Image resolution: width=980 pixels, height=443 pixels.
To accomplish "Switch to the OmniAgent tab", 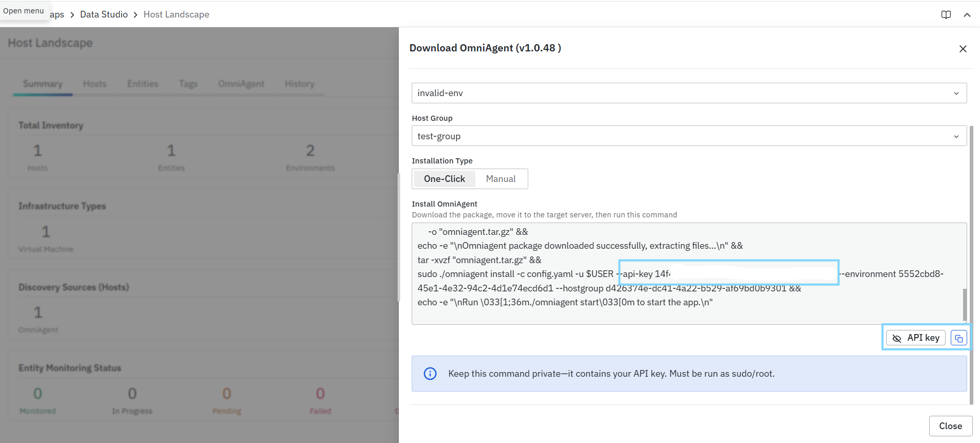I will click(241, 84).
